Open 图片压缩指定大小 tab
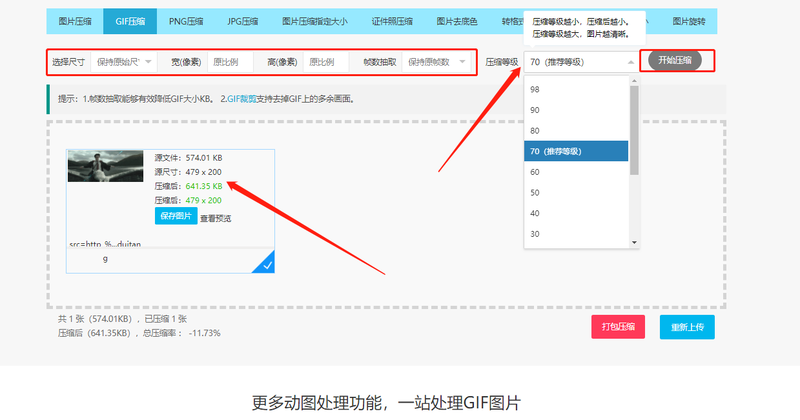The width and height of the screenshot is (800, 420). tap(314, 21)
